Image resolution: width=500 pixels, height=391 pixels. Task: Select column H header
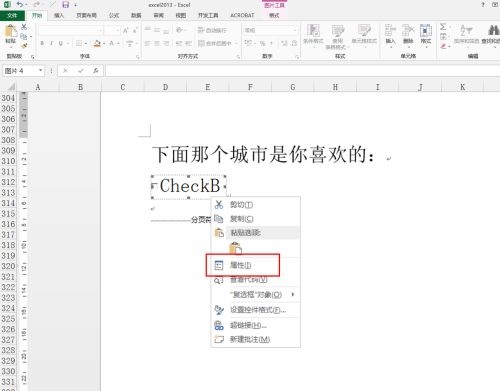[x=335, y=87]
